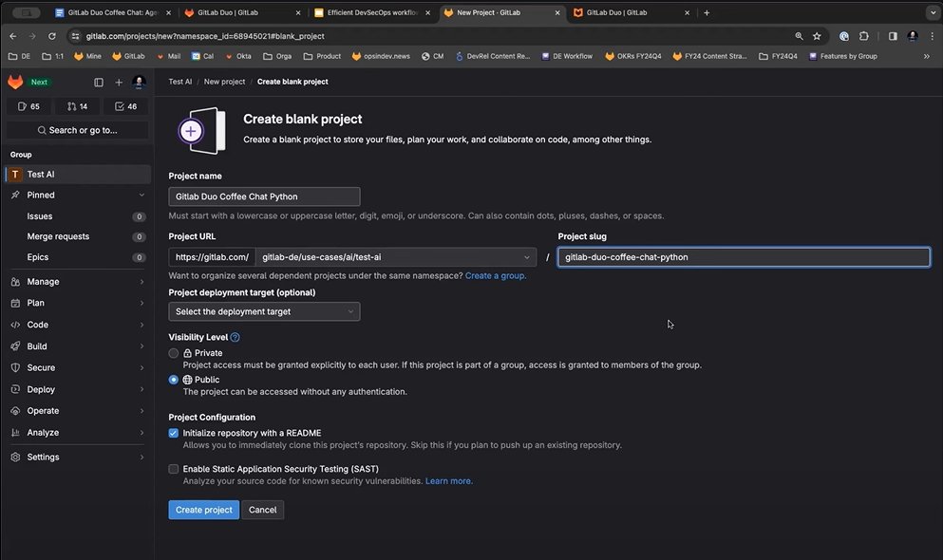943x560 pixels.
Task: Click the zoom magnifier icon in address bar
Action: 799,36
